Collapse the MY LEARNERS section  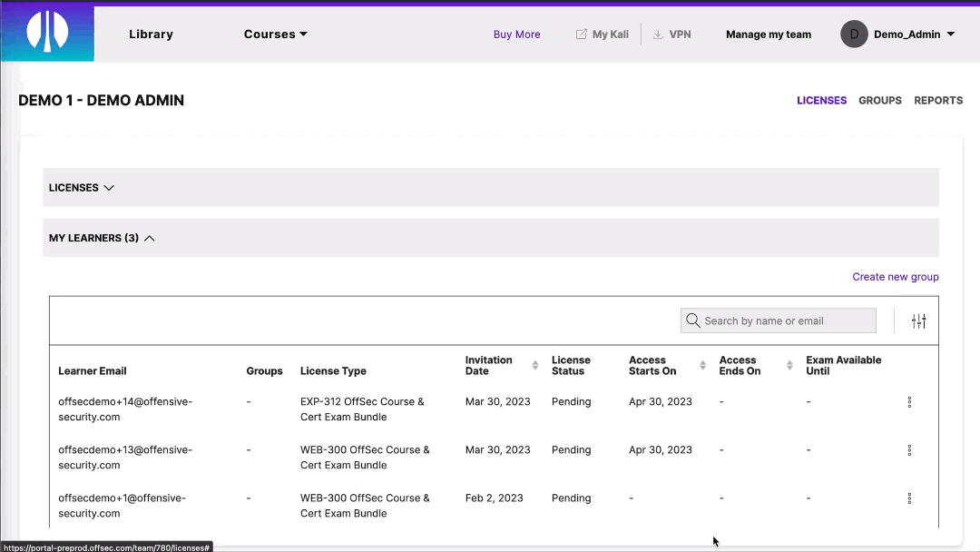(149, 238)
